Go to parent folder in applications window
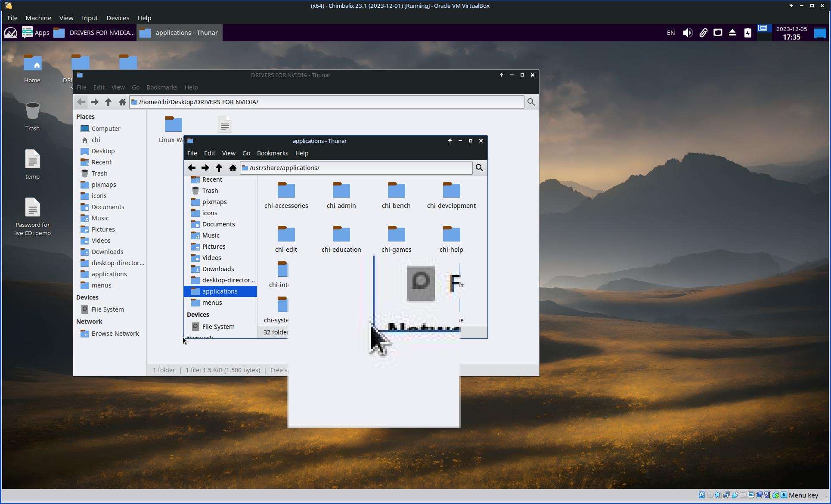This screenshot has width=831, height=504. coord(219,168)
